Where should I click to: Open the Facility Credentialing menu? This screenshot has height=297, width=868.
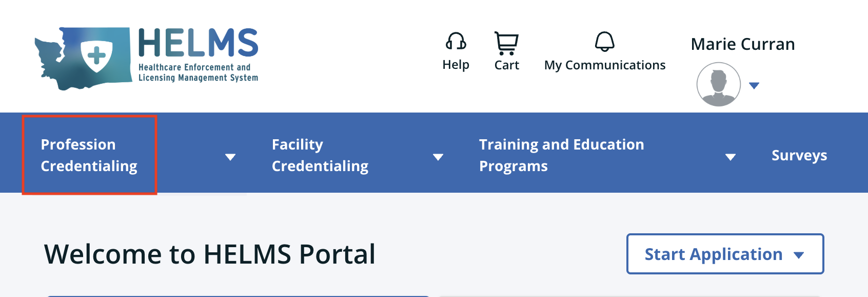tap(320, 155)
